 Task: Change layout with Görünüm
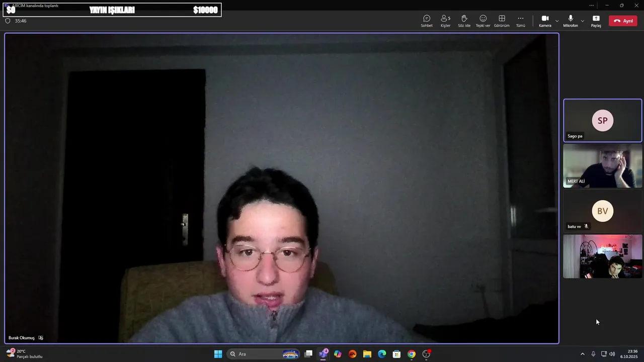pos(502,21)
